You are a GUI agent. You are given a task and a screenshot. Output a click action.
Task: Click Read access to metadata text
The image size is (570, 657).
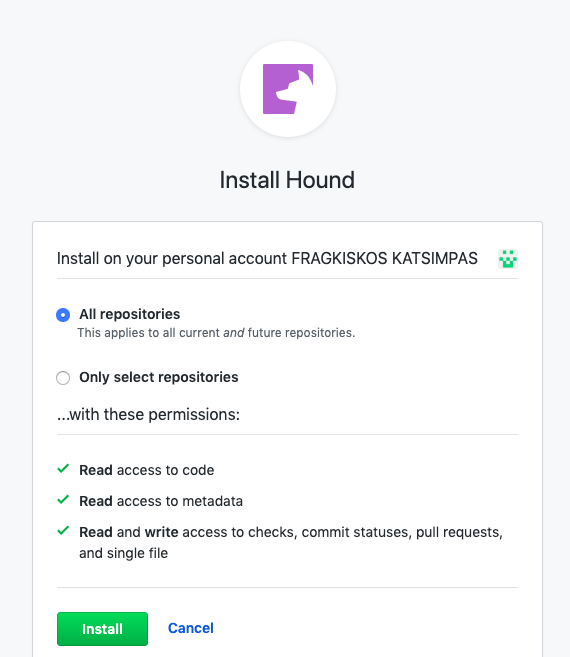[161, 501]
